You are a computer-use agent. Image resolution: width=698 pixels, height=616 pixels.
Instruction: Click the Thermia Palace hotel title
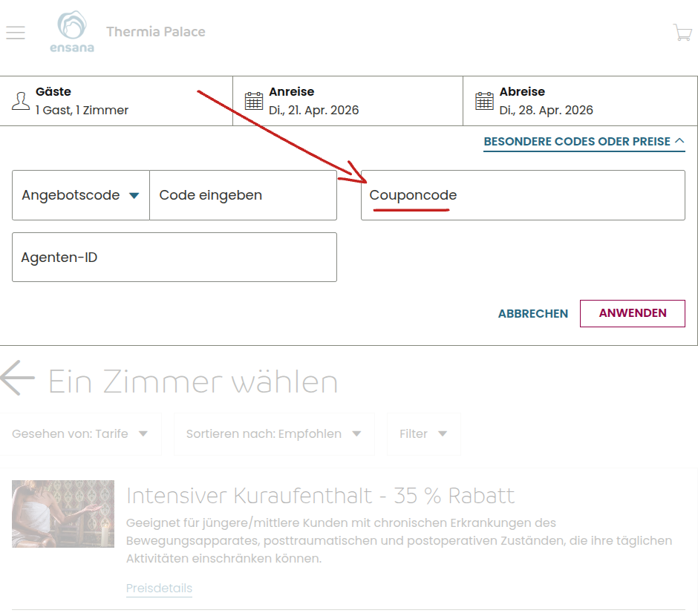coord(155,32)
